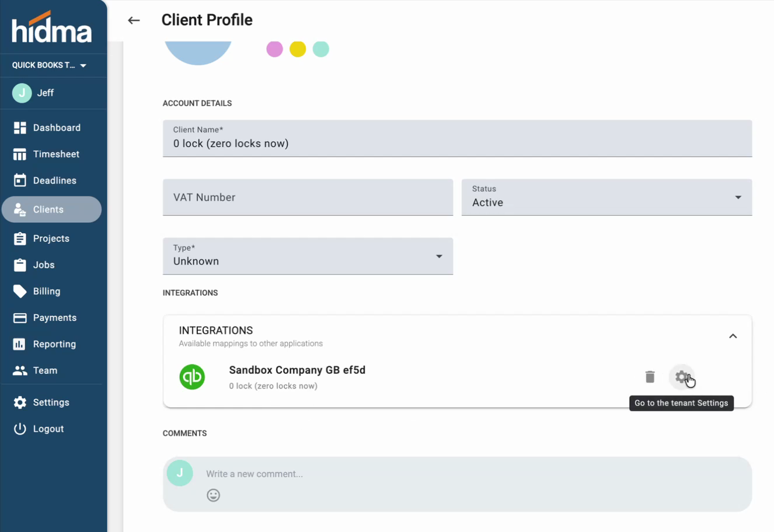Click the Reporting chart icon
Image resolution: width=774 pixels, height=532 pixels.
point(19,344)
